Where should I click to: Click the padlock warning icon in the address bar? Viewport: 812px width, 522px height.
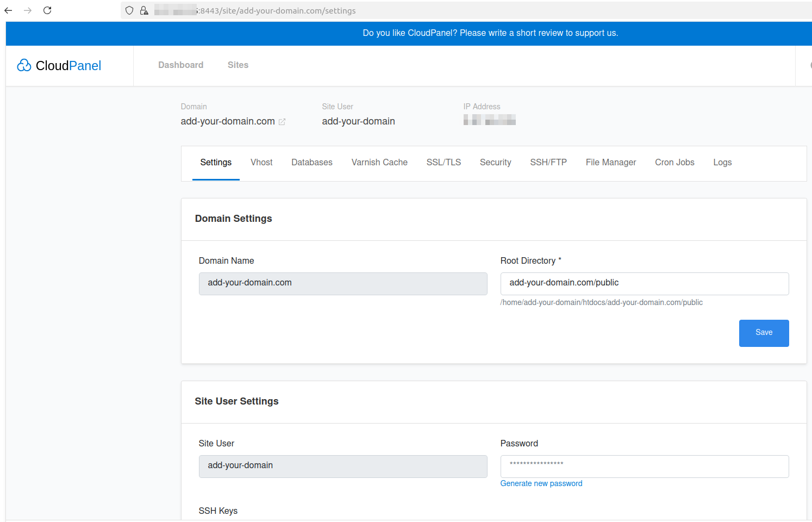pyautogui.click(x=144, y=10)
